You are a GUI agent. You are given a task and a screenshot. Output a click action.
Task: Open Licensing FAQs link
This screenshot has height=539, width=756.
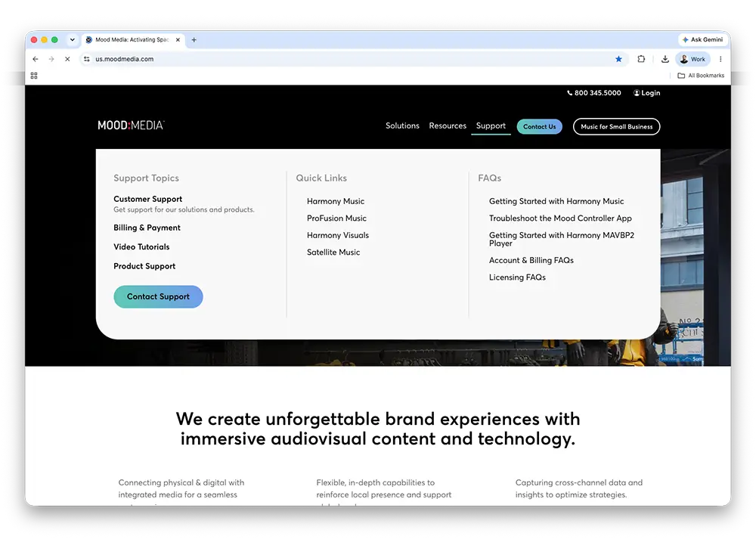point(517,277)
